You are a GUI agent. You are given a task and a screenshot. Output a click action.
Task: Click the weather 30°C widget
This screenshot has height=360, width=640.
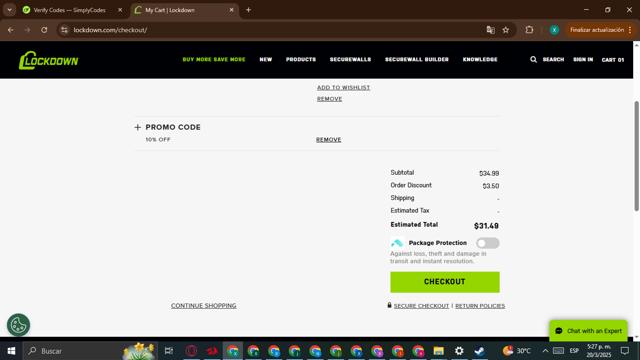click(517, 351)
